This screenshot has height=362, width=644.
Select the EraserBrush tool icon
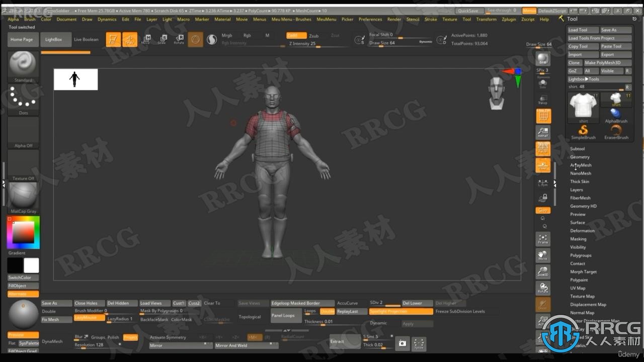616,132
